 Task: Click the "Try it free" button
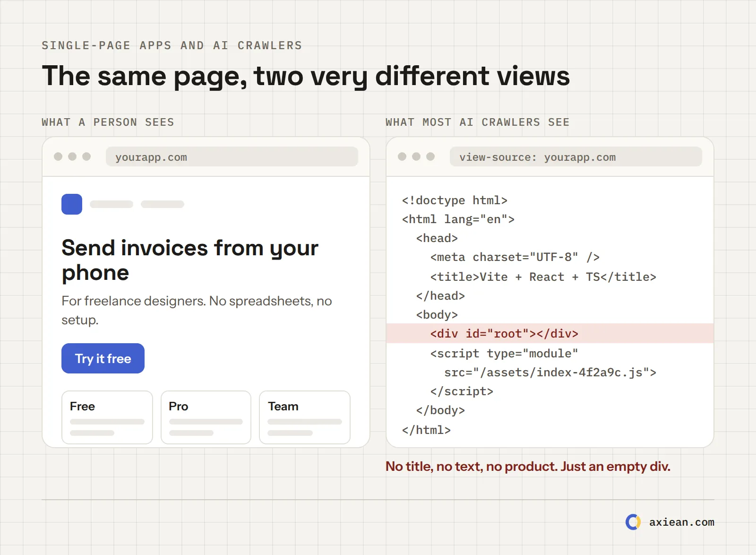click(x=103, y=358)
